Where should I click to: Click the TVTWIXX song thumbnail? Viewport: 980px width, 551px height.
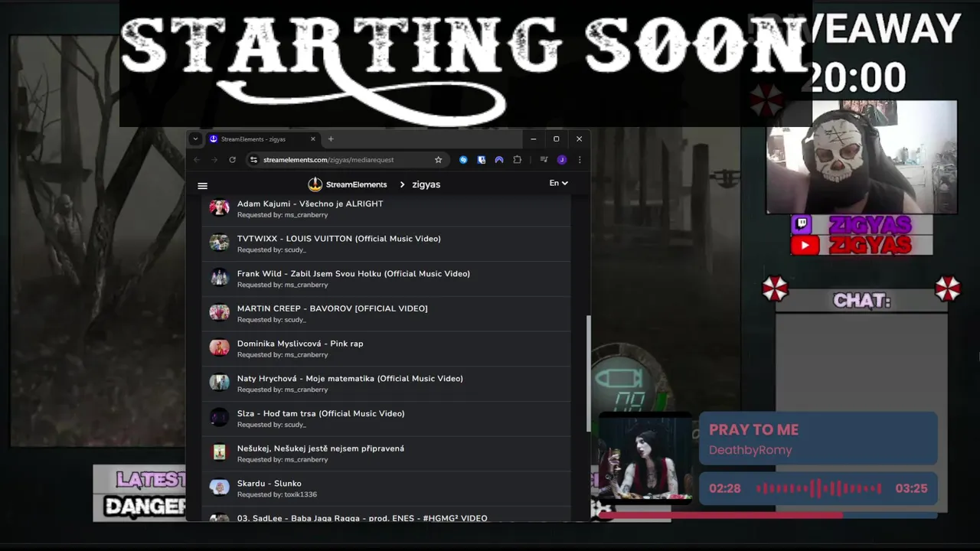coord(220,243)
